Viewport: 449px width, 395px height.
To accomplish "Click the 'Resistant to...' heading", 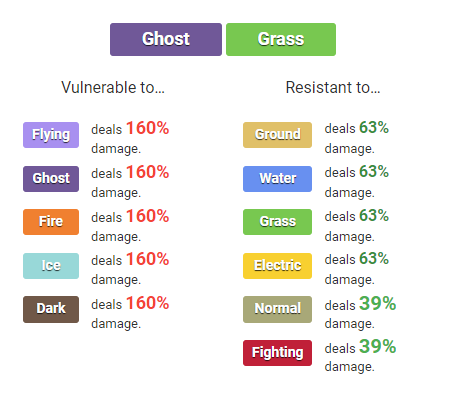I will [333, 87].
